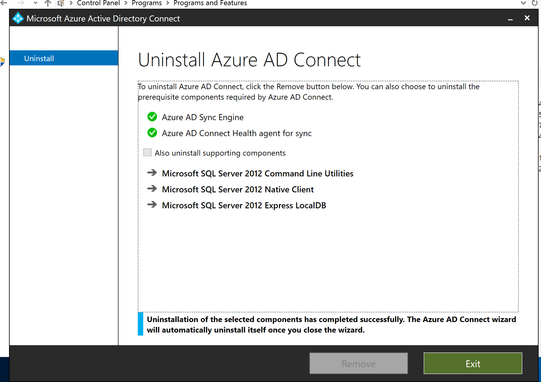Click green checkmark beside Health agent for sync

pyautogui.click(x=152, y=133)
